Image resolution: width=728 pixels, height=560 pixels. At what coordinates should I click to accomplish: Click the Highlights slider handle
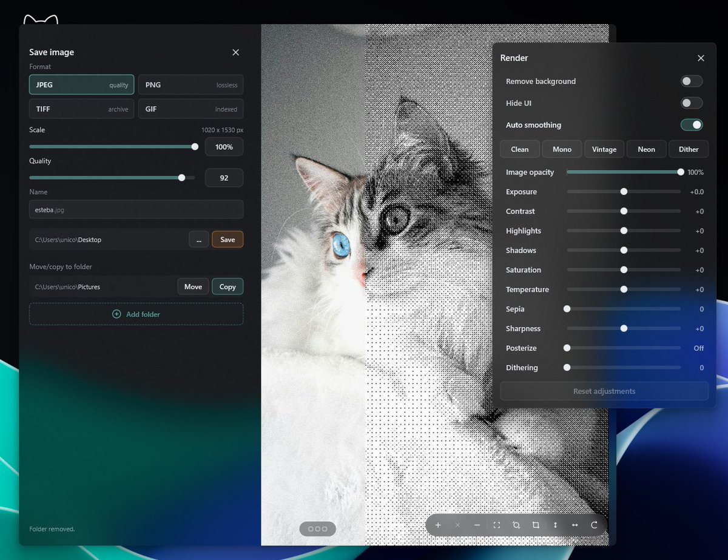624,231
